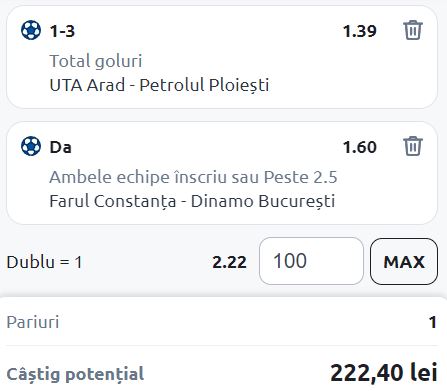
Task: Remove the Farul Constanța bet via trash icon
Action: pyautogui.click(x=413, y=146)
